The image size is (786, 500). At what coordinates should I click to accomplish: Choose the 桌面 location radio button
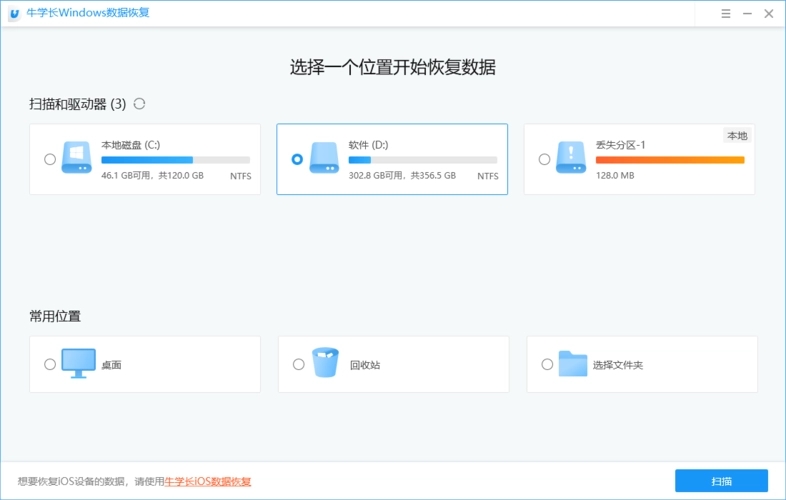click(x=50, y=364)
